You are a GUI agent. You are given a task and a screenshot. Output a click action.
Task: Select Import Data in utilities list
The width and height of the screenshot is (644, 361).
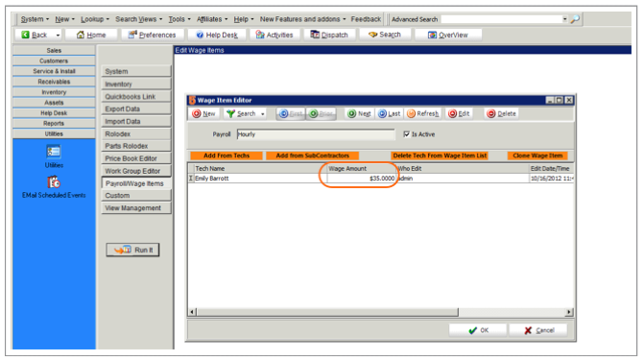coord(136,121)
